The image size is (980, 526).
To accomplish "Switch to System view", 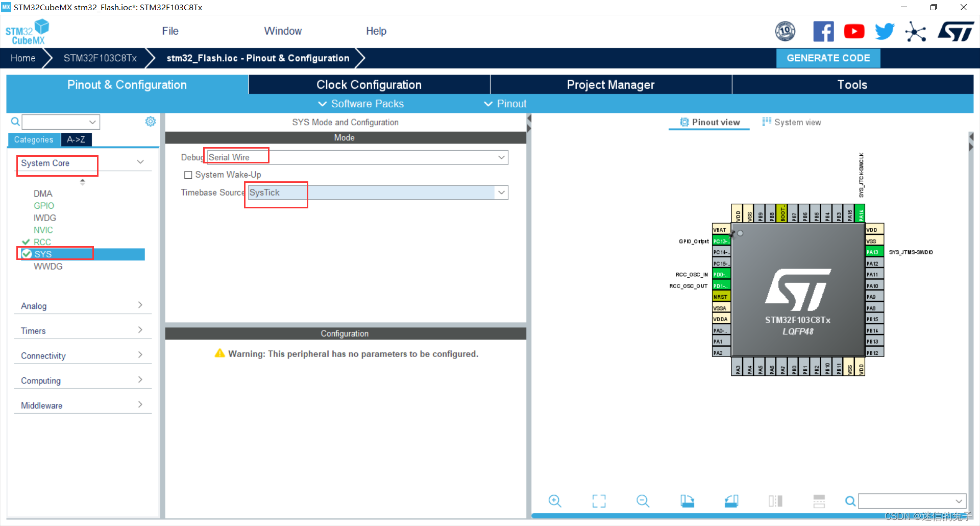I will [792, 123].
